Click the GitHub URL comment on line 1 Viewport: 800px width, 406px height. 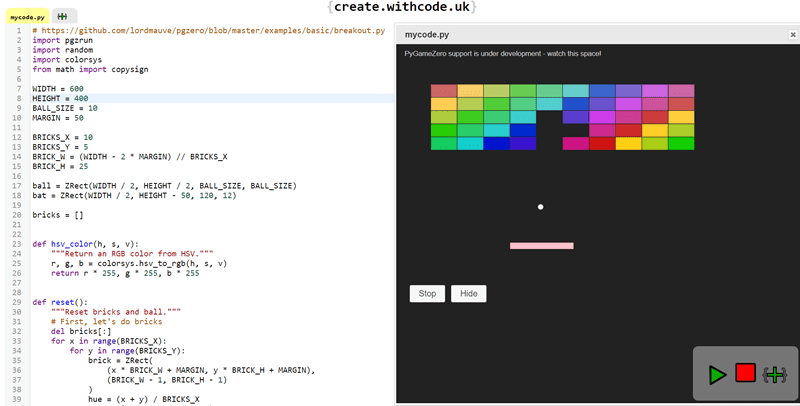pos(209,31)
